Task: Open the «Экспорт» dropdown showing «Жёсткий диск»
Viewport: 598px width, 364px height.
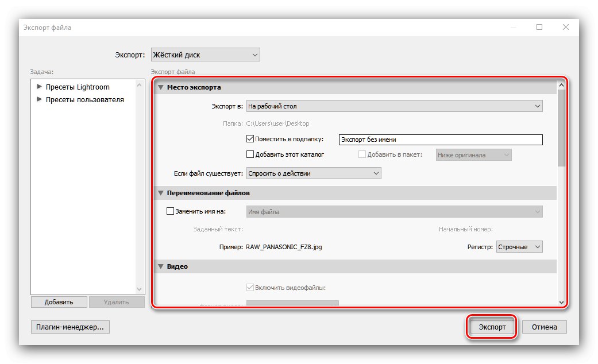Action: 205,54
